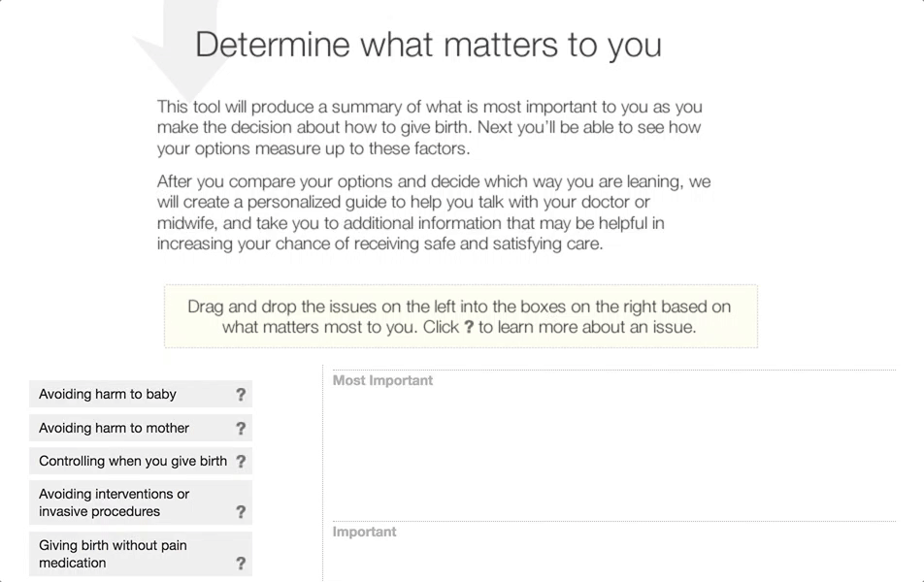Click the Important box label
The width and height of the screenshot is (924, 582).
pos(364,533)
